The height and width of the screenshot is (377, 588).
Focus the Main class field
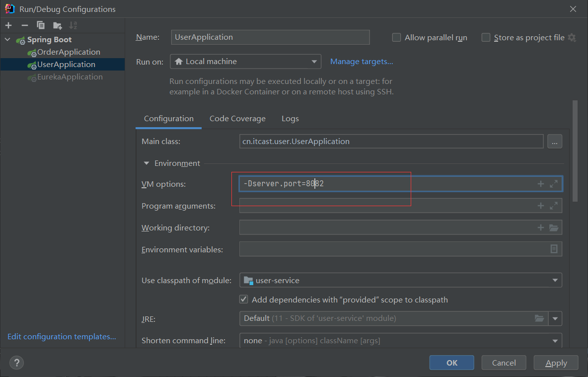[391, 142]
